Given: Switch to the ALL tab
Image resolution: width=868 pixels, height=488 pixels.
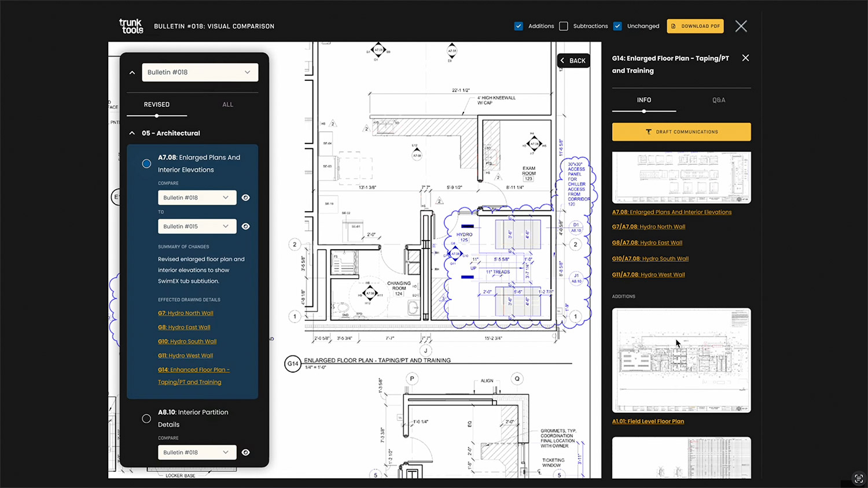Looking at the screenshot, I should tap(227, 105).
